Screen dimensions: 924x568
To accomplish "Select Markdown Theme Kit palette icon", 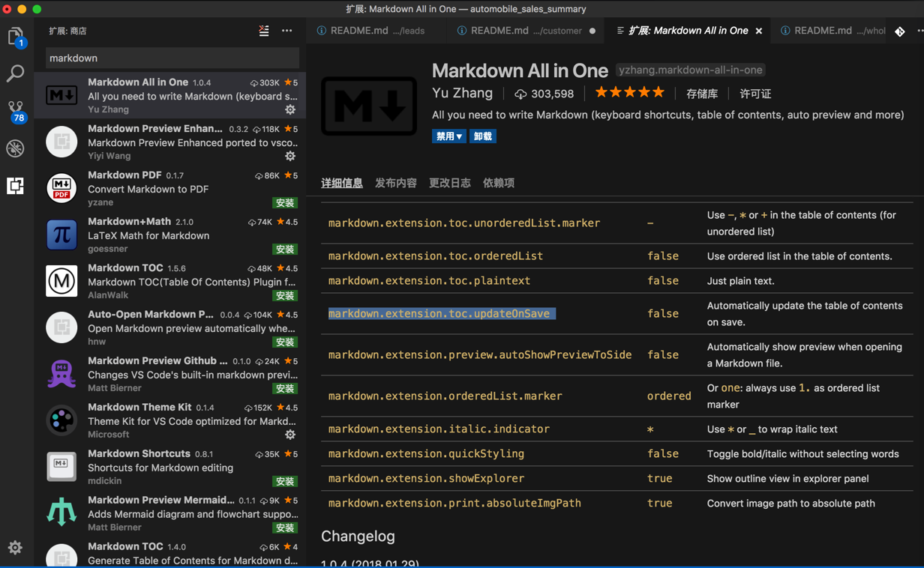I will click(x=61, y=420).
